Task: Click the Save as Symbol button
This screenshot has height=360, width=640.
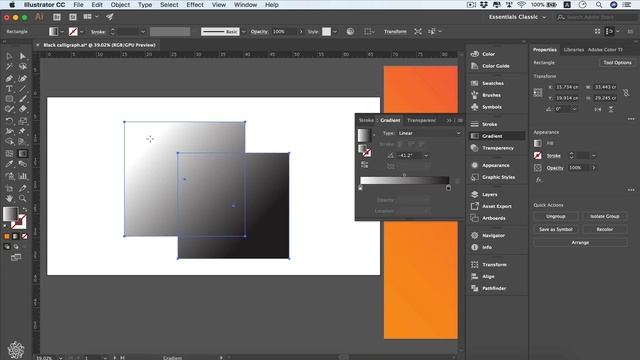Action: (x=556, y=229)
